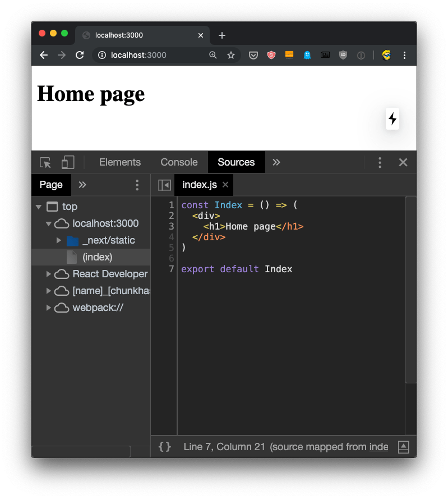Expand the _next/static folder
Screen dimensions: 448x499
click(x=59, y=240)
